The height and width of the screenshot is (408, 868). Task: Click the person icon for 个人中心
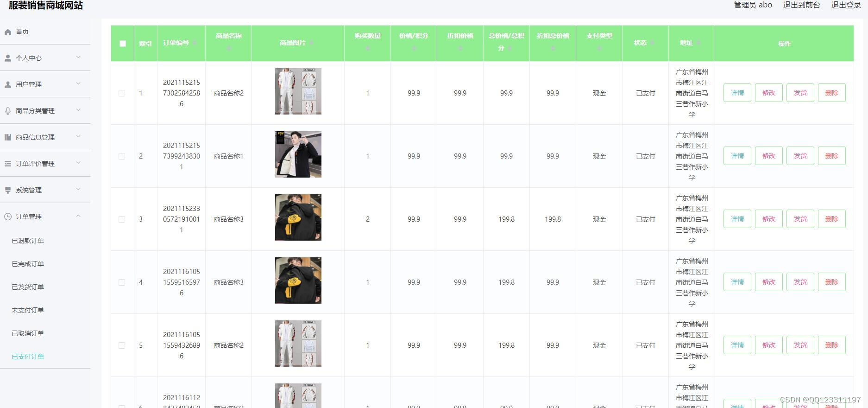(8, 58)
